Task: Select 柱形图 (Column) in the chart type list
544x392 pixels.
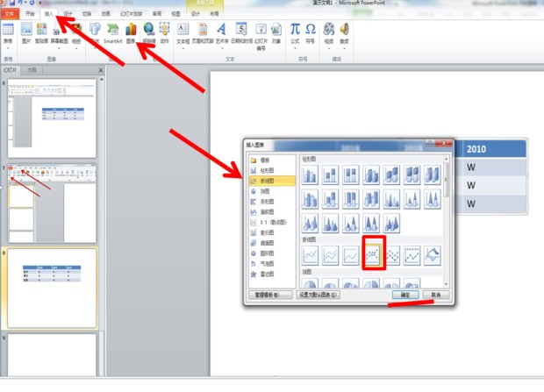Action: [265, 170]
